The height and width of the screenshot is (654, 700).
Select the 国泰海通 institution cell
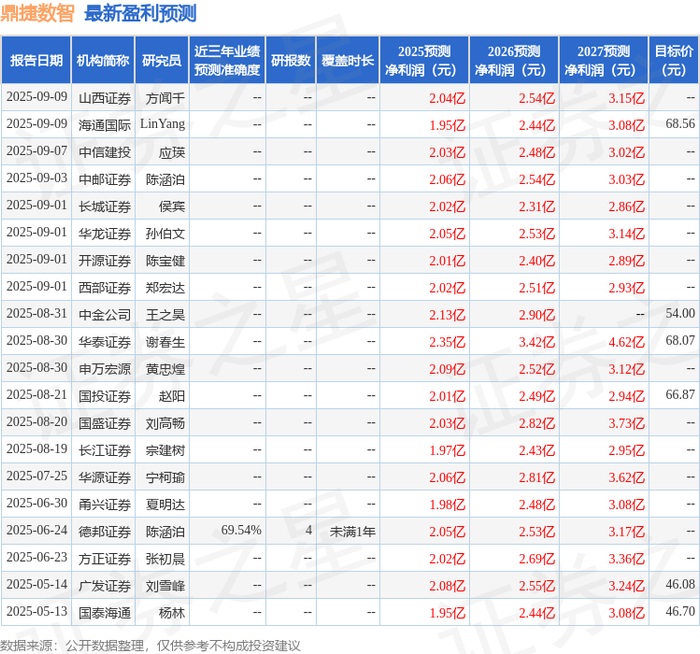click(104, 613)
